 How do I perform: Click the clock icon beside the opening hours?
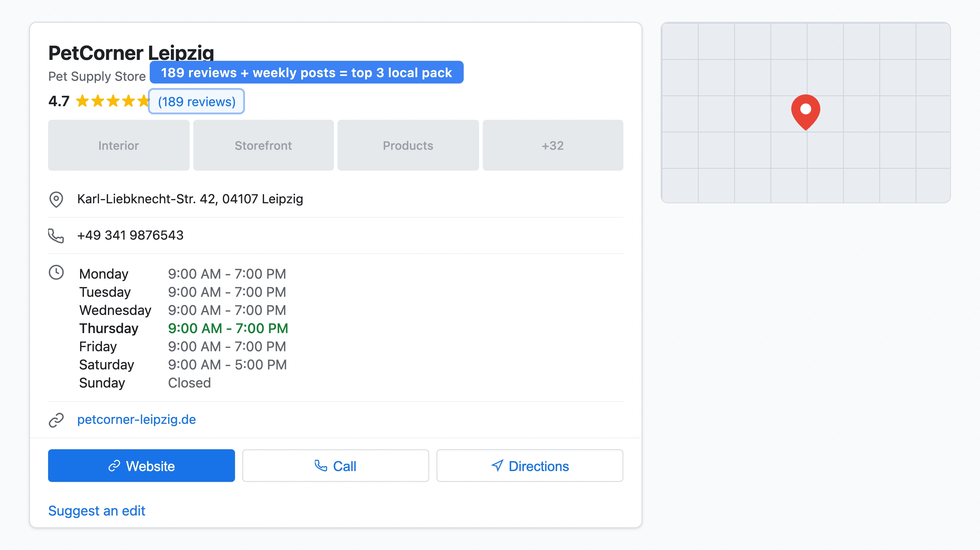click(56, 273)
